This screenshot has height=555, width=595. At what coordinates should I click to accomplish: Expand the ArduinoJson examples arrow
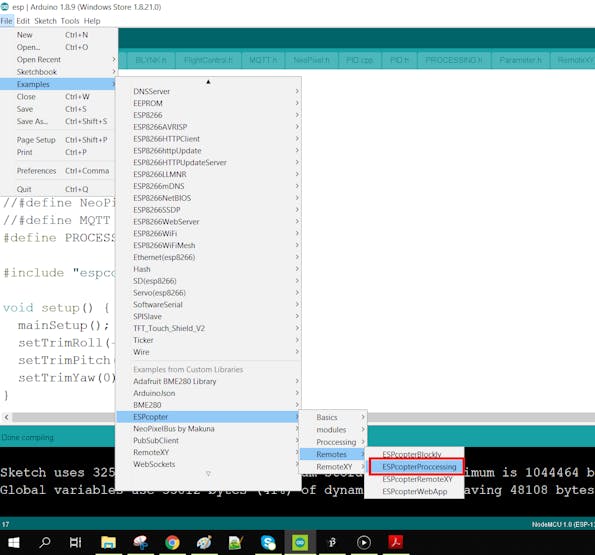(297, 393)
